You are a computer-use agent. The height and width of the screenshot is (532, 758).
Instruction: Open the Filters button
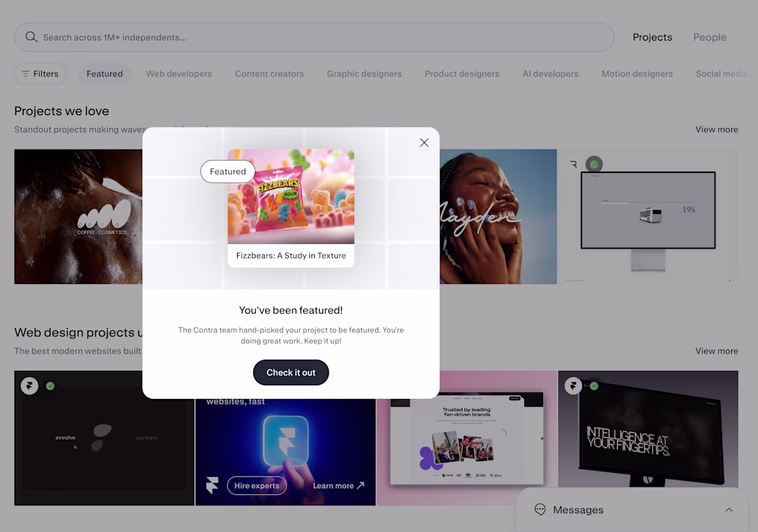point(40,74)
